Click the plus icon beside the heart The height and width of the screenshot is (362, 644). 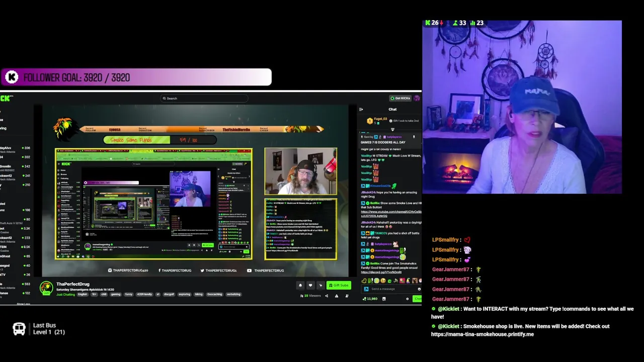coord(320,285)
